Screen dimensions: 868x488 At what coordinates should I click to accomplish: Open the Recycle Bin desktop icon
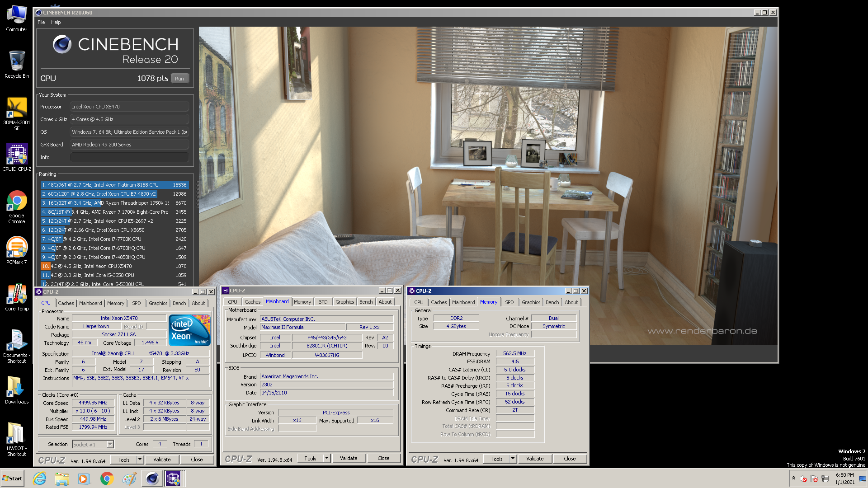click(17, 64)
